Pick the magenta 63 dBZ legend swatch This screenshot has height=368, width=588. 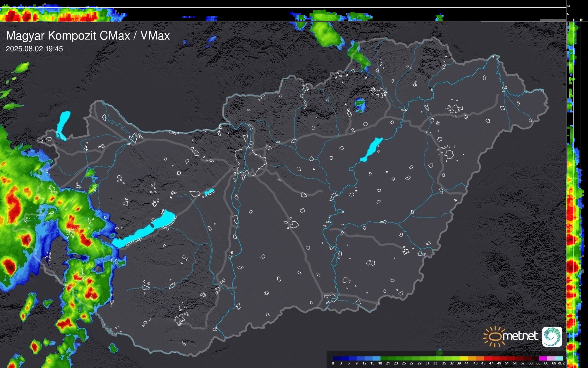(543, 358)
